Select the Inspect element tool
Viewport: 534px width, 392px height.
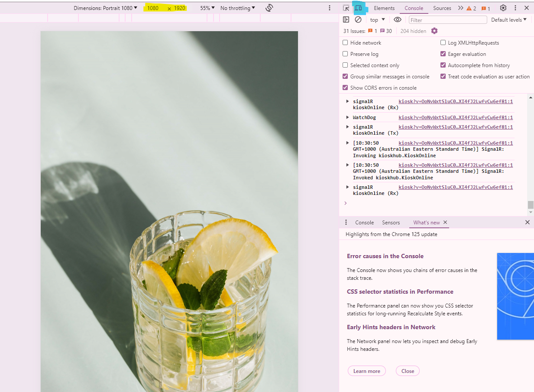(346, 8)
